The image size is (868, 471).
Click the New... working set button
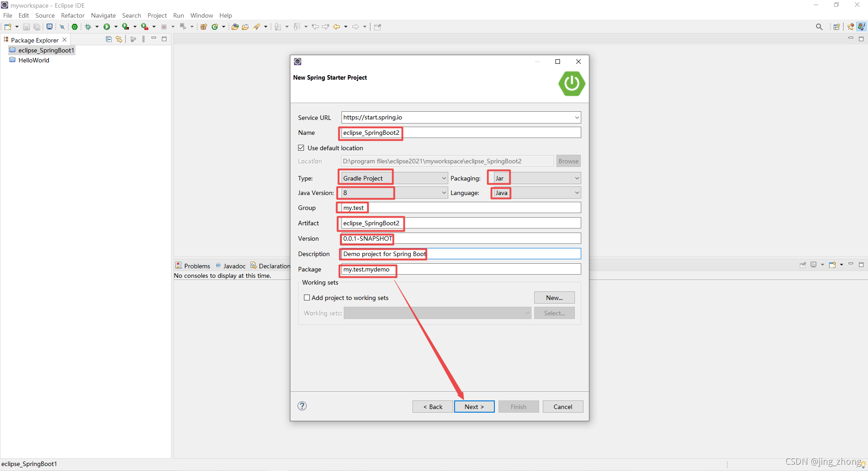coord(554,298)
